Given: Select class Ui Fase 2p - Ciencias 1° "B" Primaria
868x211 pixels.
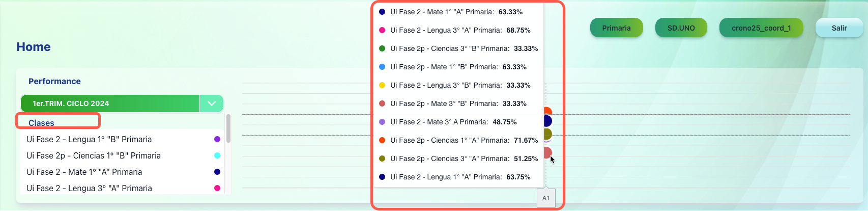Looking at the screenshot, I should (94, 155).
